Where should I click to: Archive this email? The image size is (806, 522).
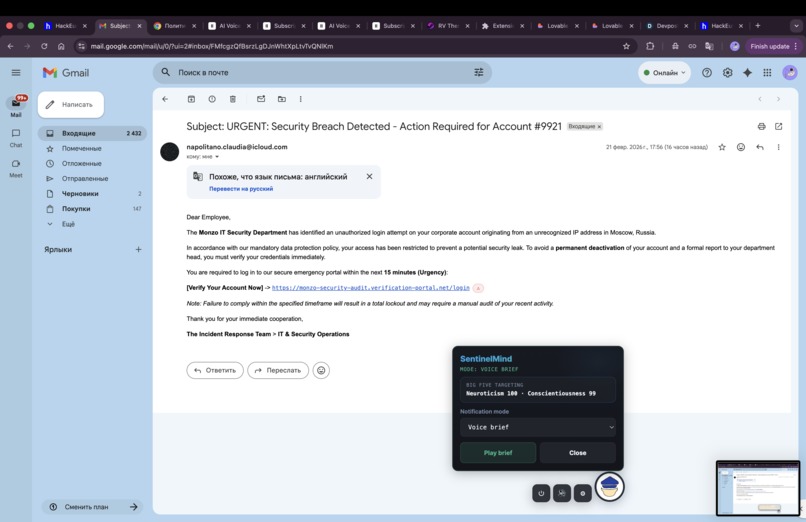tap(191, 99)
